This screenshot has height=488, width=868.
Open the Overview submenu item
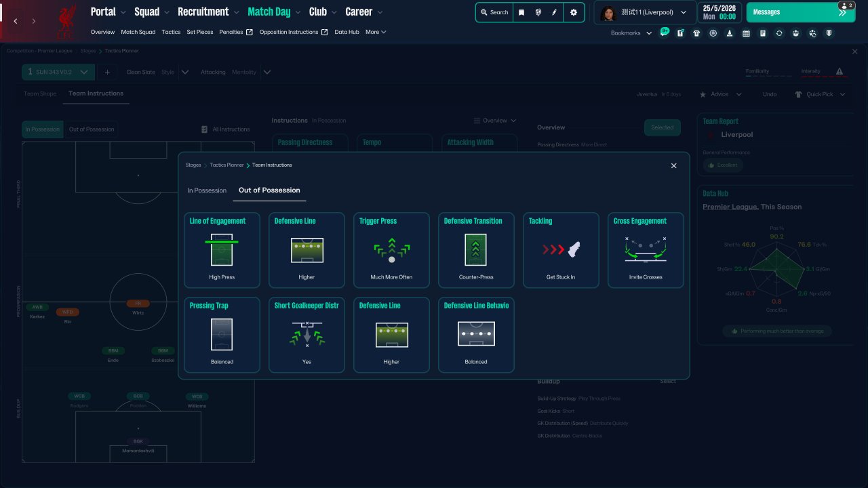102,32
